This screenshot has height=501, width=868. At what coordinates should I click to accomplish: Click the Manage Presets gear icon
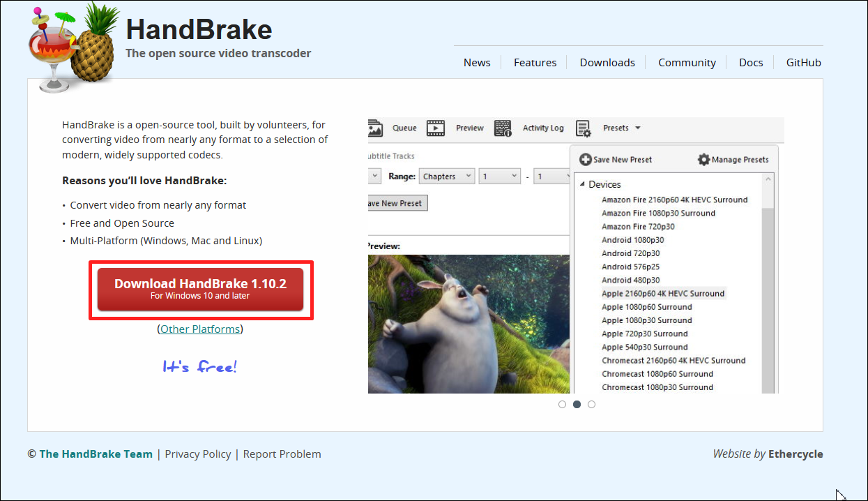(x=703, y=160)
